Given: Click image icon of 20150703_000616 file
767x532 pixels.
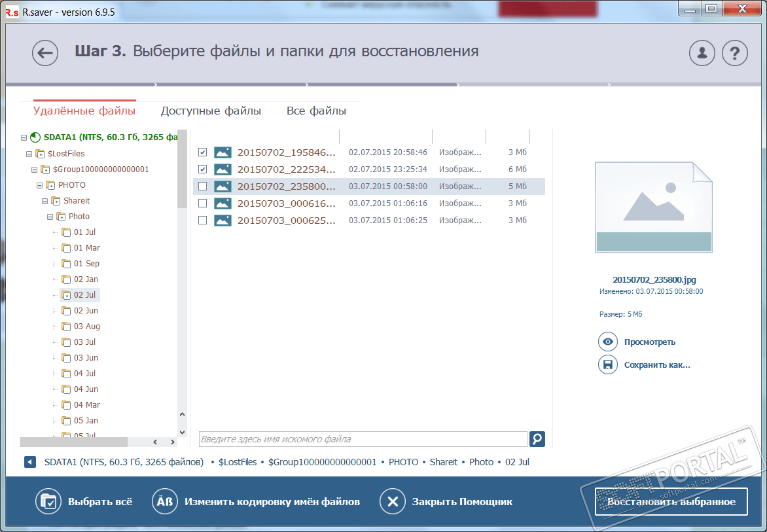Looking at the screenshot, I should pos(223,204).
